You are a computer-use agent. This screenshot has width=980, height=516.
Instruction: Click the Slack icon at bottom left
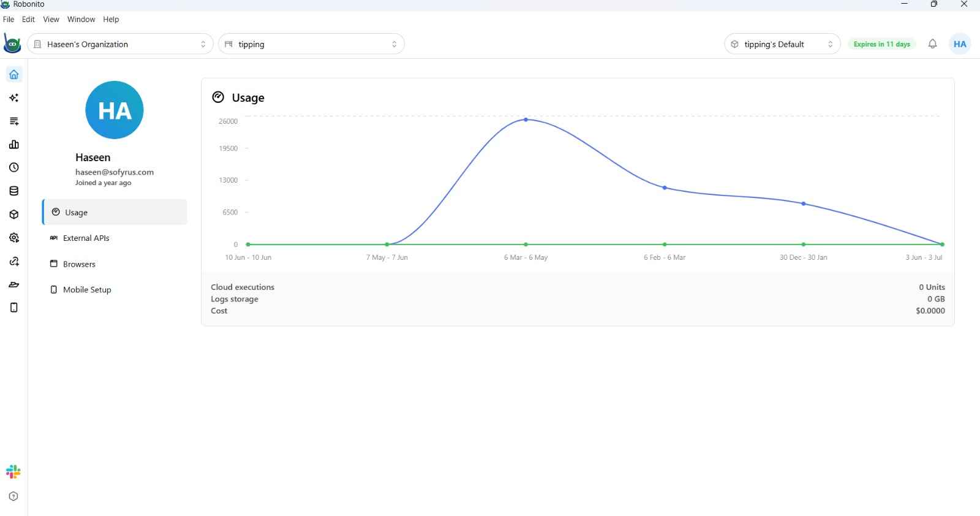[13, 472]
